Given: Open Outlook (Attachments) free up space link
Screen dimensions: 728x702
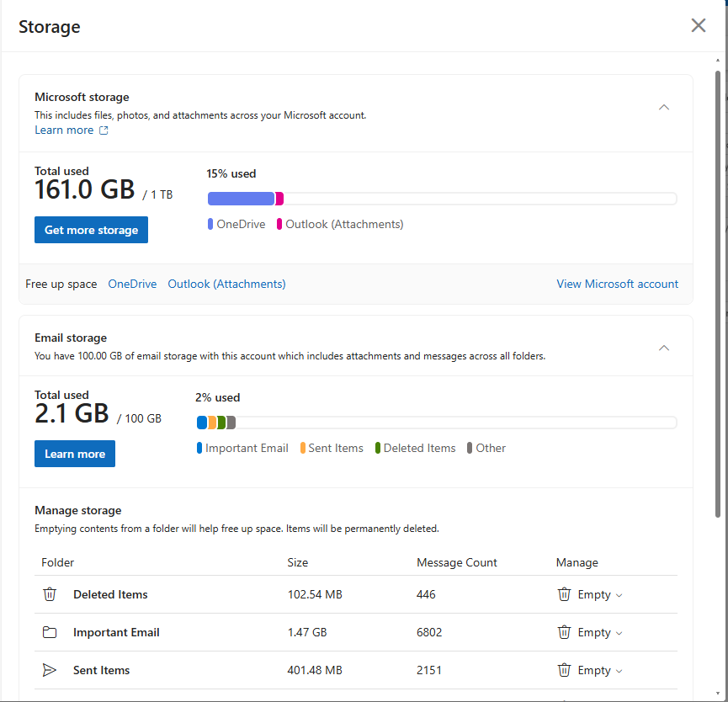Looking at the screenshot, I should point(226,285).
